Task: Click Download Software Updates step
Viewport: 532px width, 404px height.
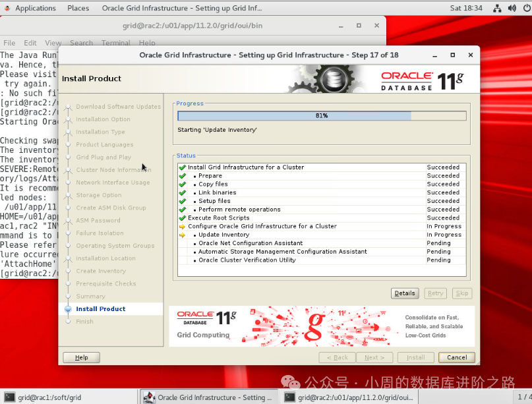Action: pos(119,107)
